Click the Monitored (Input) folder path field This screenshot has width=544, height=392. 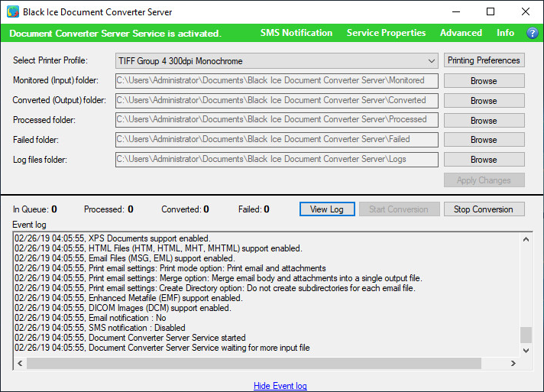click(x=277, y=81)
